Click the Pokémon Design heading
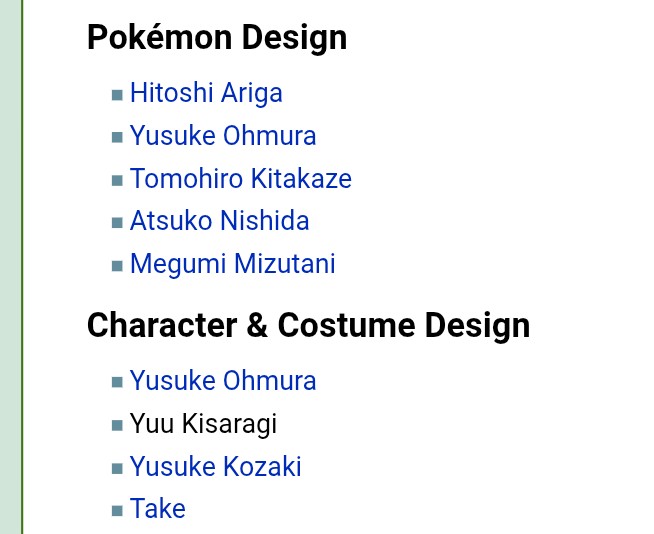 pyautogui.click(x=217, y=37)
